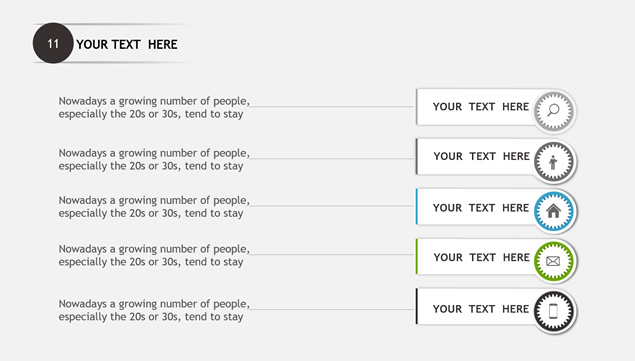Select the fourth Nowadays paragraph text
Viewport: 635px width, 361px height.
click(x=154, y=255)
